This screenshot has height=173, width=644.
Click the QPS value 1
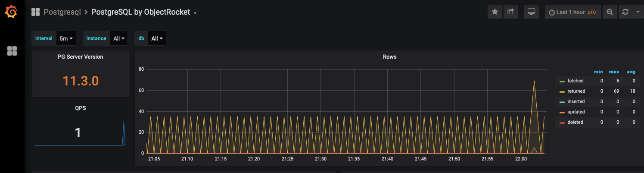(x=78, y=132)
